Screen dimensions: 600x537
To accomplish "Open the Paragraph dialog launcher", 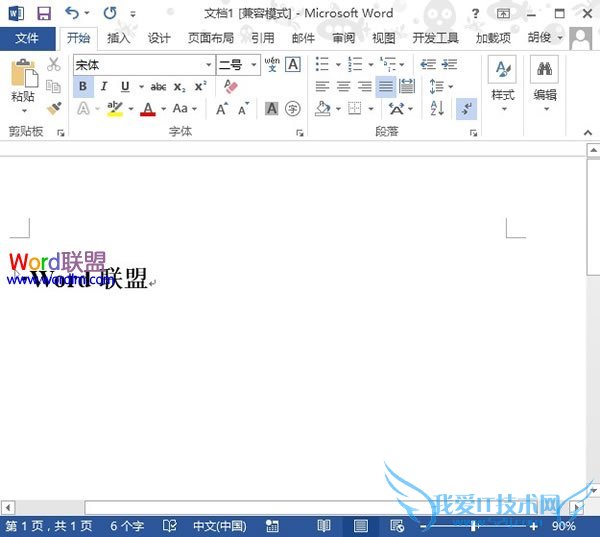I will [x=473, y=133].
